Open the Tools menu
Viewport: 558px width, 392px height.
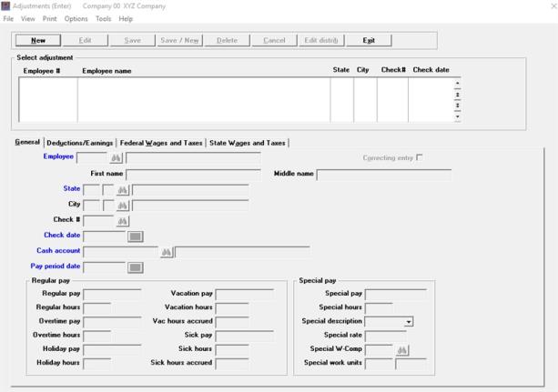coord(103,18)
